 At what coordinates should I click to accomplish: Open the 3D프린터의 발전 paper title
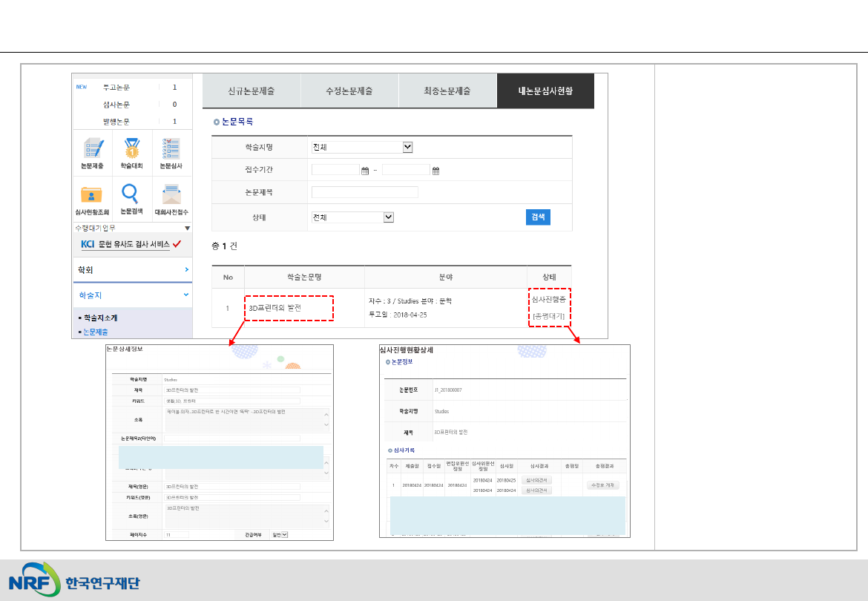pyautogui.click(x=275, y=307)
